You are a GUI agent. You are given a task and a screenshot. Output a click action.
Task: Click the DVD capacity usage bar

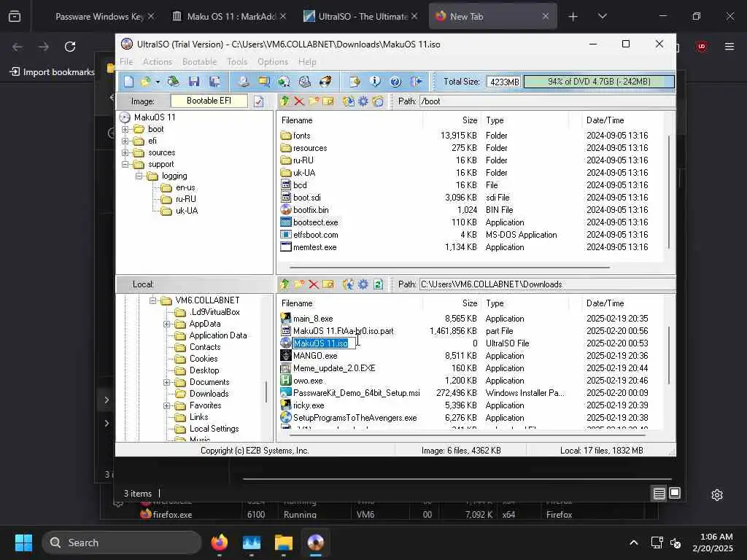(x=599, y=82)
